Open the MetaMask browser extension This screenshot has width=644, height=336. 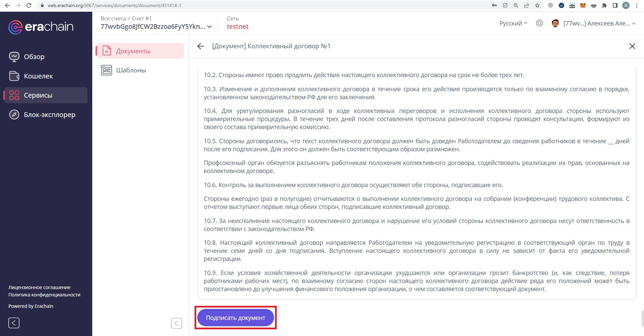[x=583, y=5]
